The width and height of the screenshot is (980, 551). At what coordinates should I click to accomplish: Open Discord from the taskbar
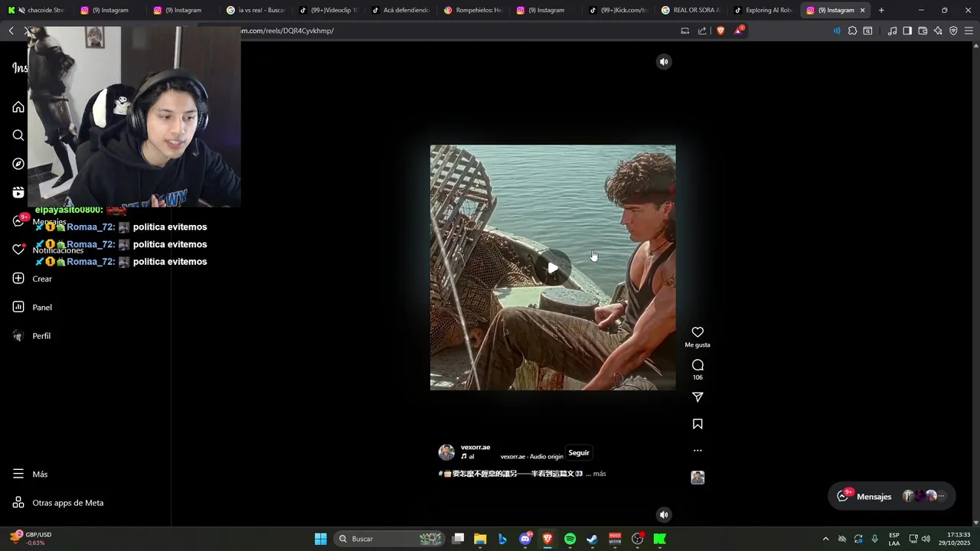click(x=525, y=539)
